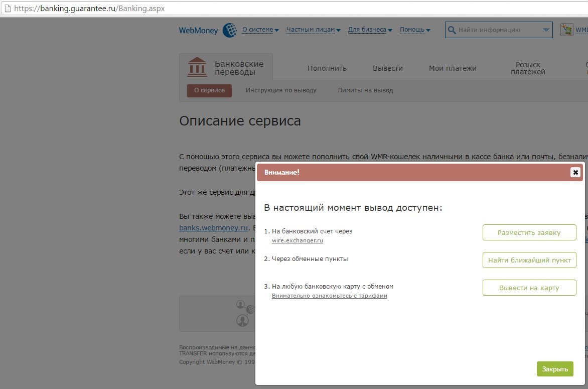Screen dimensions: 588x389
Task: Click the На банковский счет через text
Action: 312,231
